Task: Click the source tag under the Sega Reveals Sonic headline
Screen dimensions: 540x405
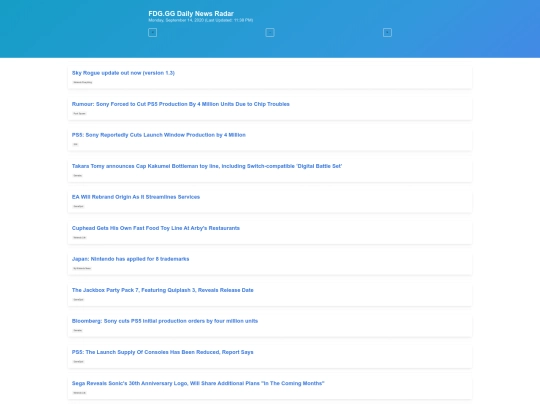Action: pyautogui.click(x=79, y=393)
